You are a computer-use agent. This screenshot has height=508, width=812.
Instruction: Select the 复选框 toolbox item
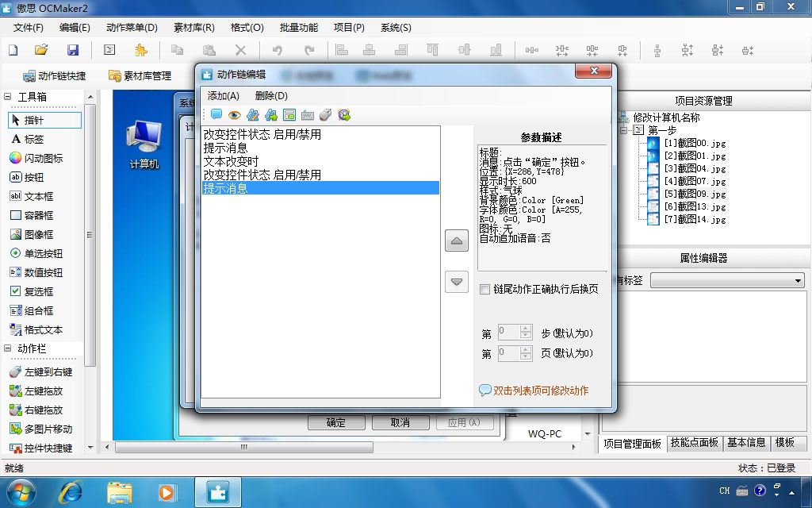click(x=32, y=291)
